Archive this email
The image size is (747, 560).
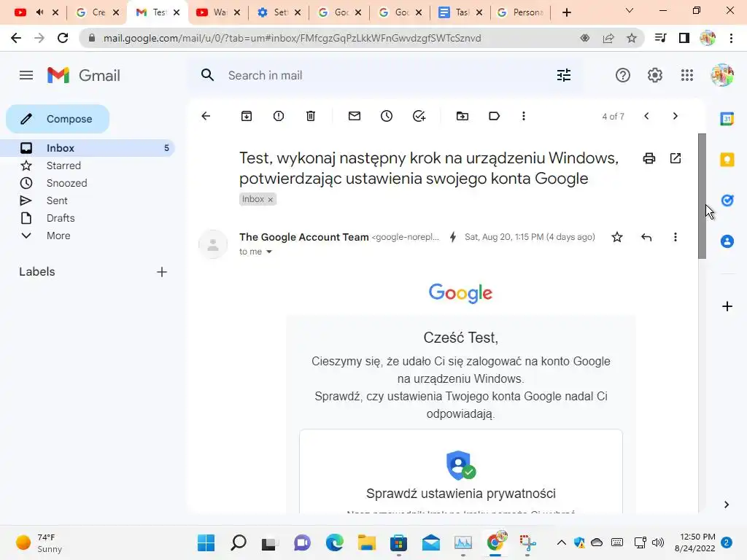(247, 116)
